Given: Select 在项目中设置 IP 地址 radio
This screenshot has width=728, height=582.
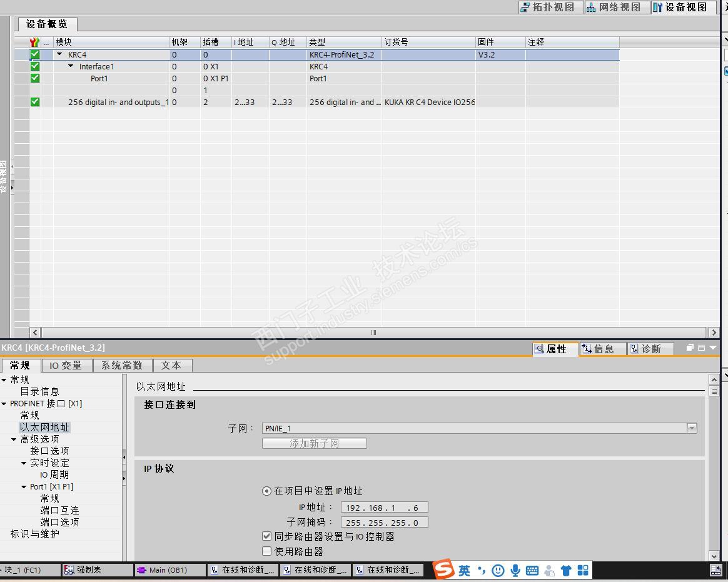Looking at the screenshot, I should 266,491.
